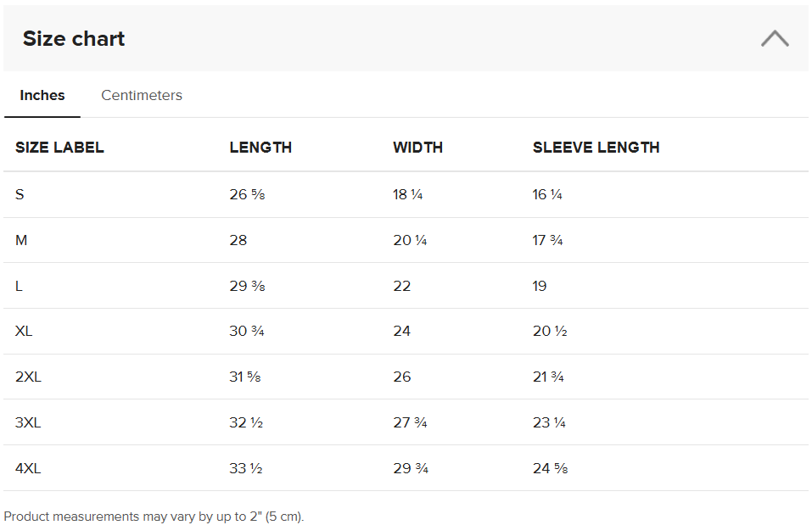
Task: Switch to the Centimeters tab
Action: click(142, 95)
